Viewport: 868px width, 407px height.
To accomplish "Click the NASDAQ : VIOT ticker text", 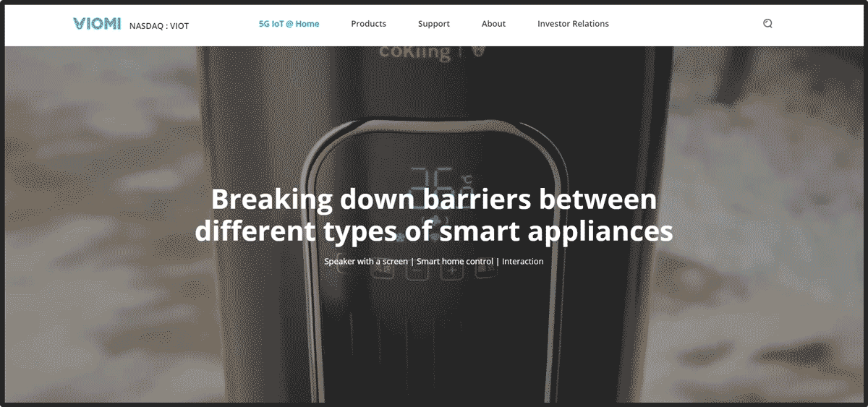I will tap(158, 26).
